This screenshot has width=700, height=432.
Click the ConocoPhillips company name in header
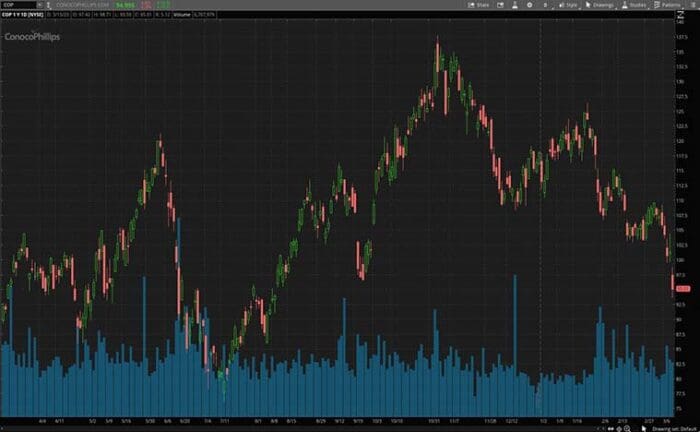tap(83, 5)
